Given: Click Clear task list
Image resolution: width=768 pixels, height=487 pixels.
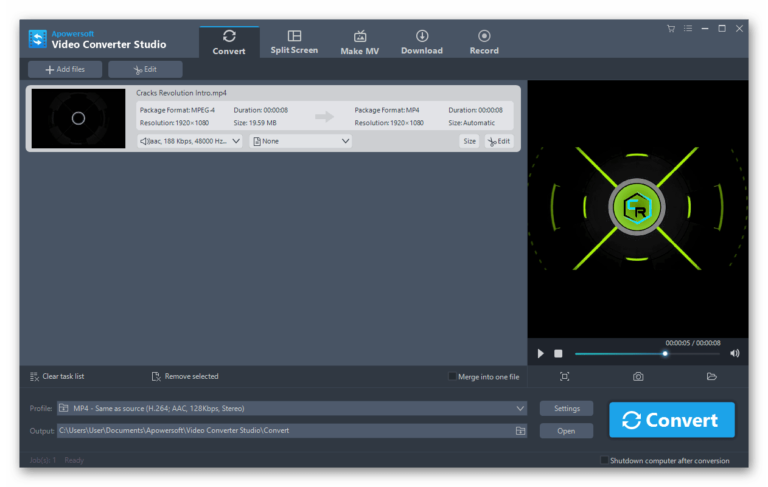Looking at the screenshot, I should point(57,376).
